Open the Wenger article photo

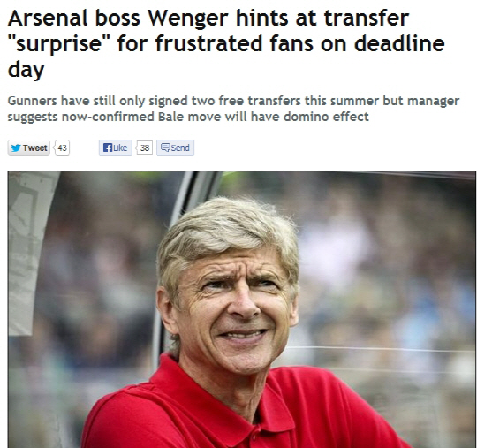pos(242,309)
